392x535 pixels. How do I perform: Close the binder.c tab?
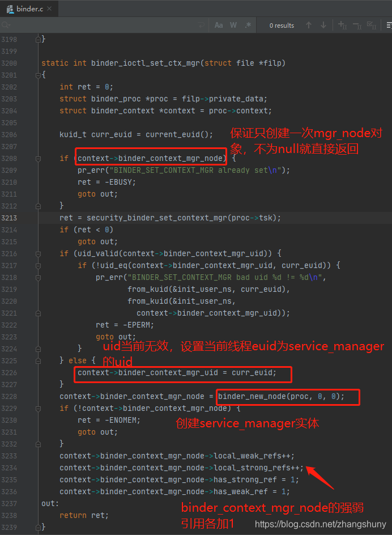(x=49, y=9)
